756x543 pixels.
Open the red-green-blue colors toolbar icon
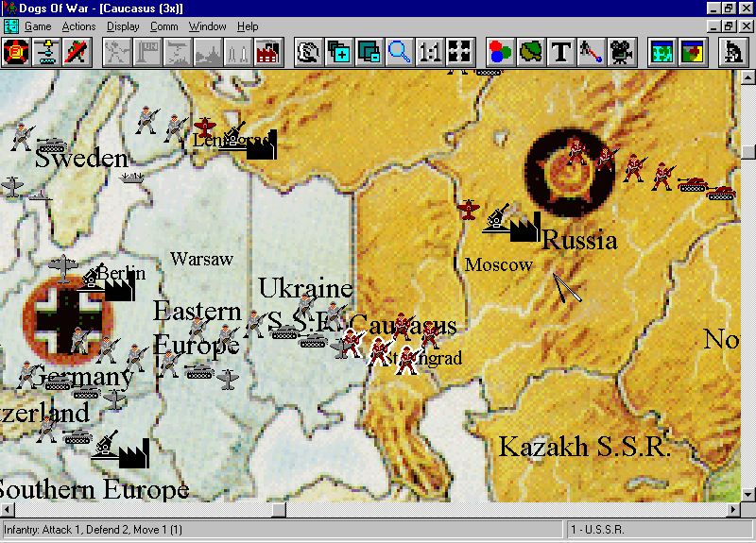(501, 52)
